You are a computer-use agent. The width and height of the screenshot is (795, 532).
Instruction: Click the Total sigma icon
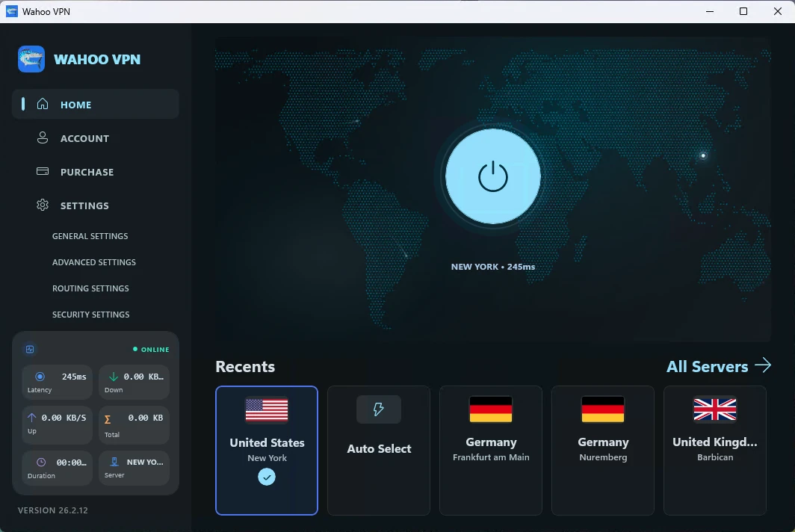pyautogui.click(x=108, y=419)
